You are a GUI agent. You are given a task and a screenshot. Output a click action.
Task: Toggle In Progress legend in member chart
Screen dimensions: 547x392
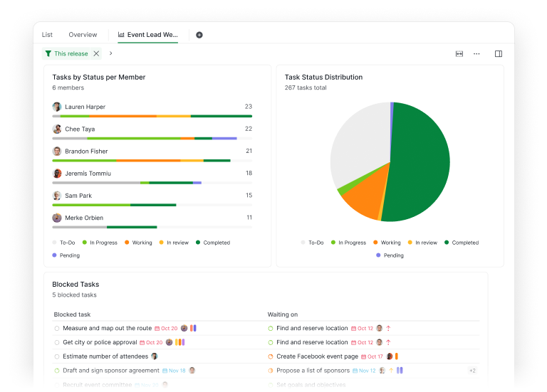coord(100,243)
